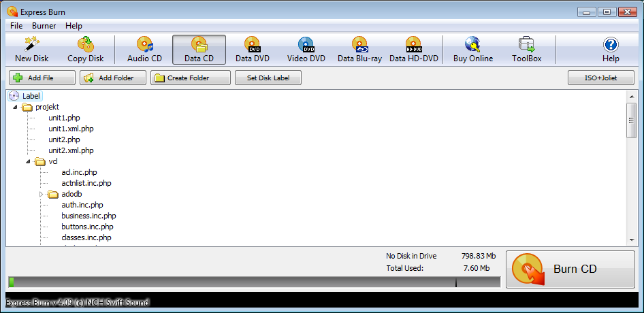Viewport: 644px width, 313px height.
Task: Click the scrollbar down arrow
Action: pyautogui.click(x=631, y=240)
